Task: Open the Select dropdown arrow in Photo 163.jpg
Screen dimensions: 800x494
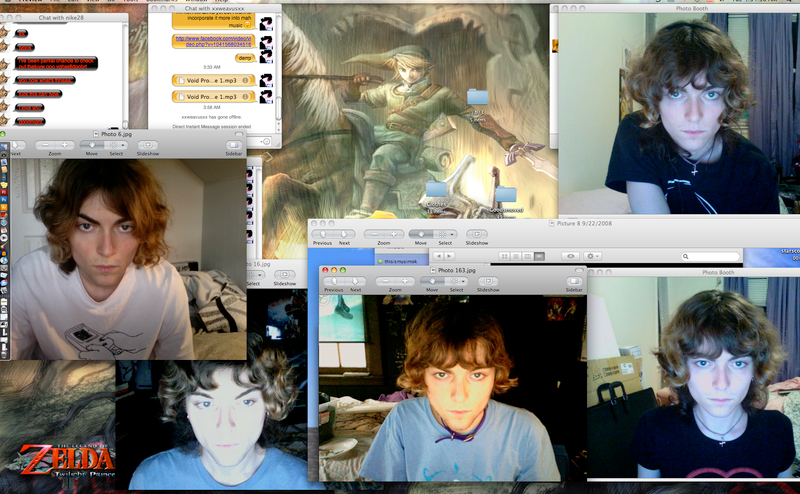Action: click(464, 281)
